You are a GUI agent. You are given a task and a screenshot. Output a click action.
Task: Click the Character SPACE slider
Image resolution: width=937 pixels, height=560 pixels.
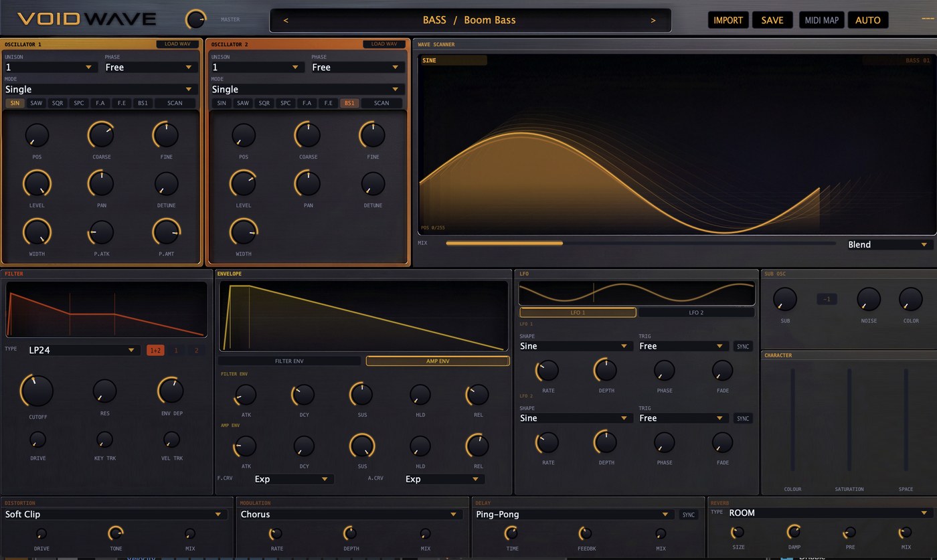[x=906, y=420]
